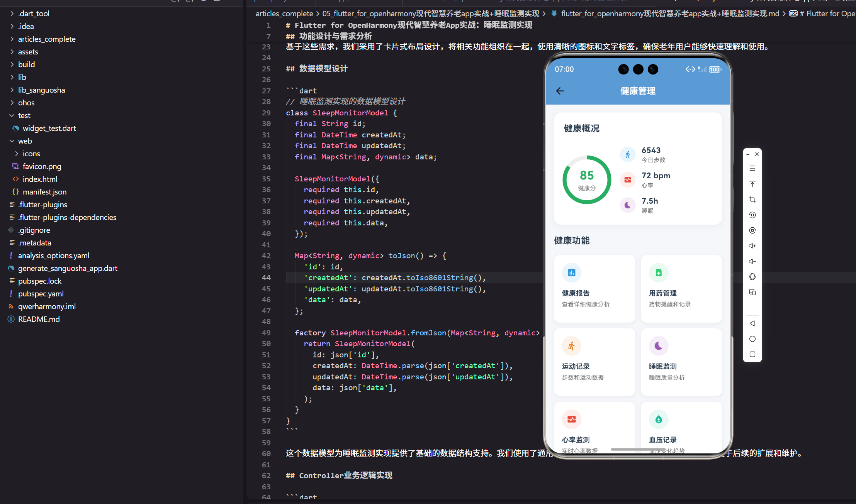Open README.md file
Viewport: 856px width, 504px height.
[x=39, y=319]
